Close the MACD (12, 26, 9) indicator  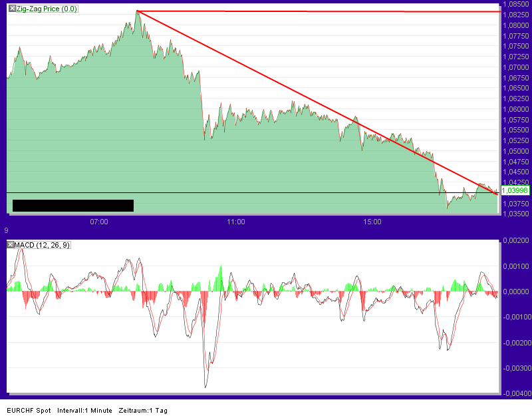click(x=10, y=245)
